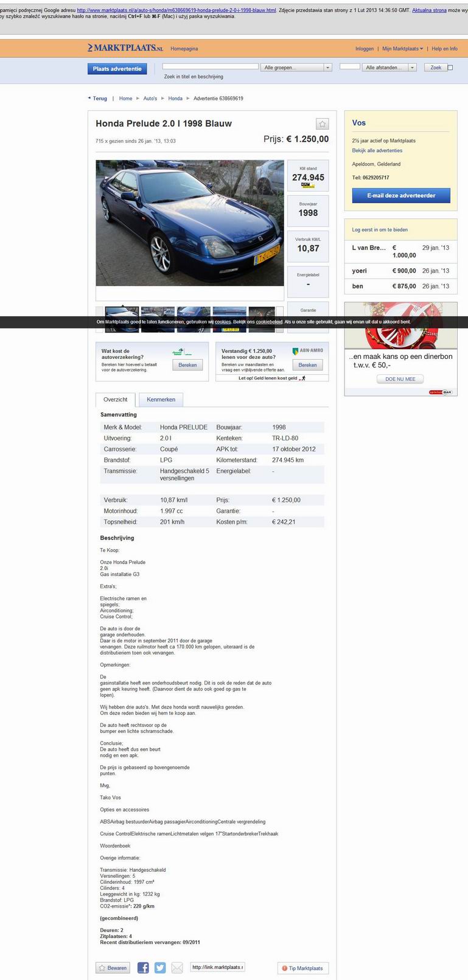Image resolution: width=468 pixels, height=980 pixels.
Task: Click the previous thumbnails arrow
Action: [100, 319]
